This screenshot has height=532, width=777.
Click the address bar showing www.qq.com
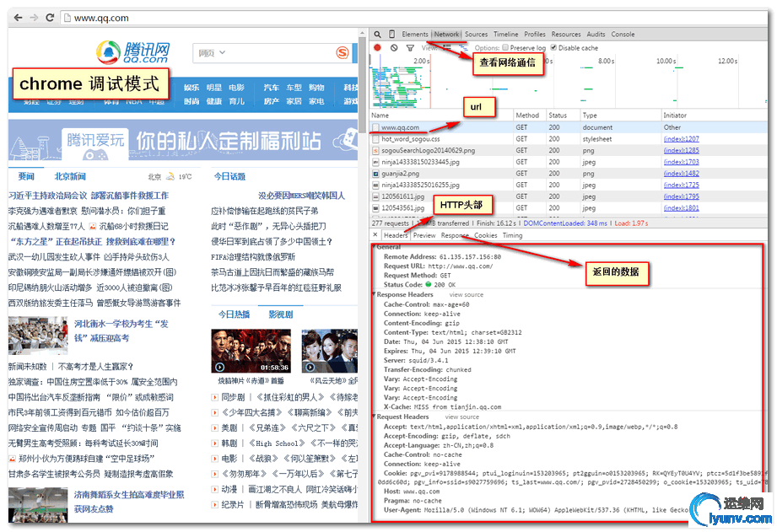coord(413,18)
